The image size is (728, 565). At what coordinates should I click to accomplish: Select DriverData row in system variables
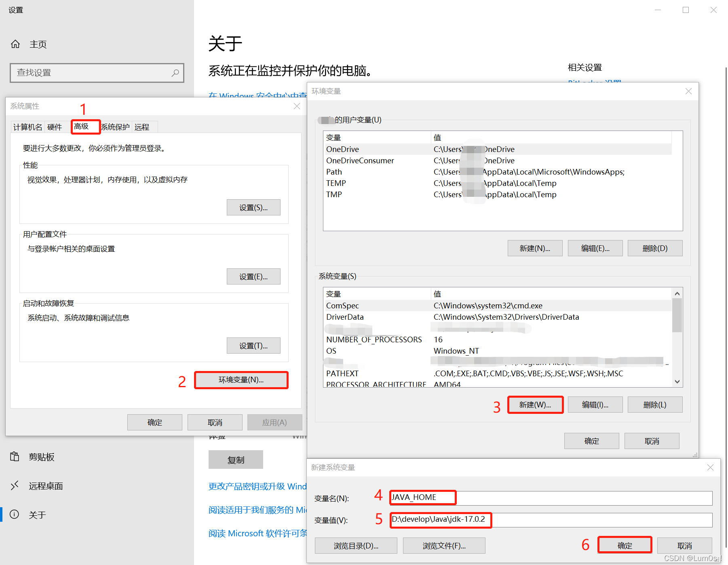click(x=498, y=317)
